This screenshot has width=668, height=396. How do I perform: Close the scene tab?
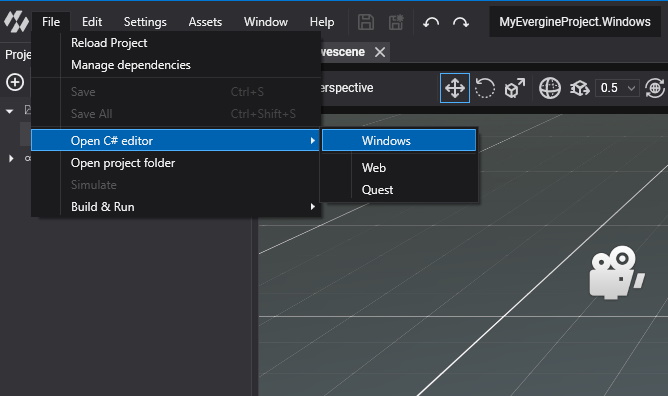coord(380,52)
